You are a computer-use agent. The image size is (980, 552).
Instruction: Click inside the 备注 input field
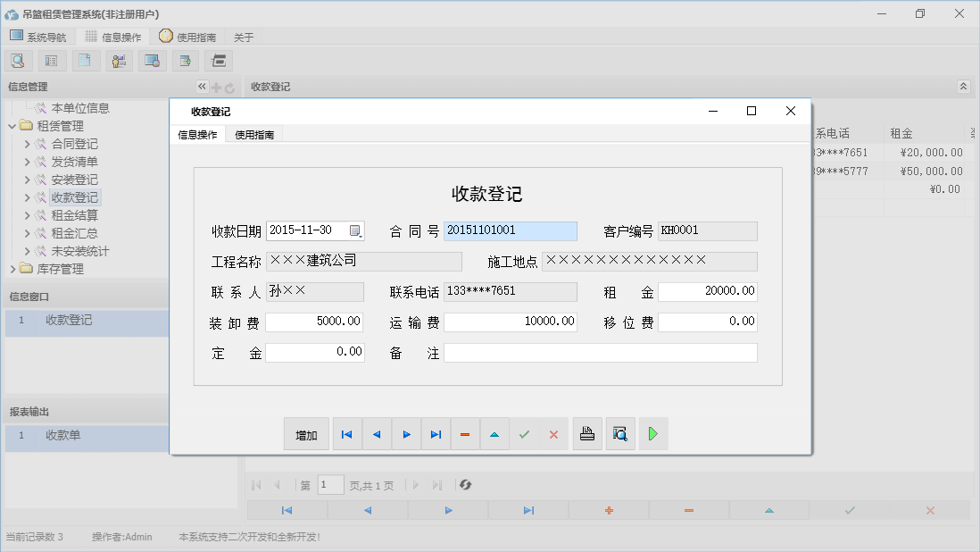598,352
